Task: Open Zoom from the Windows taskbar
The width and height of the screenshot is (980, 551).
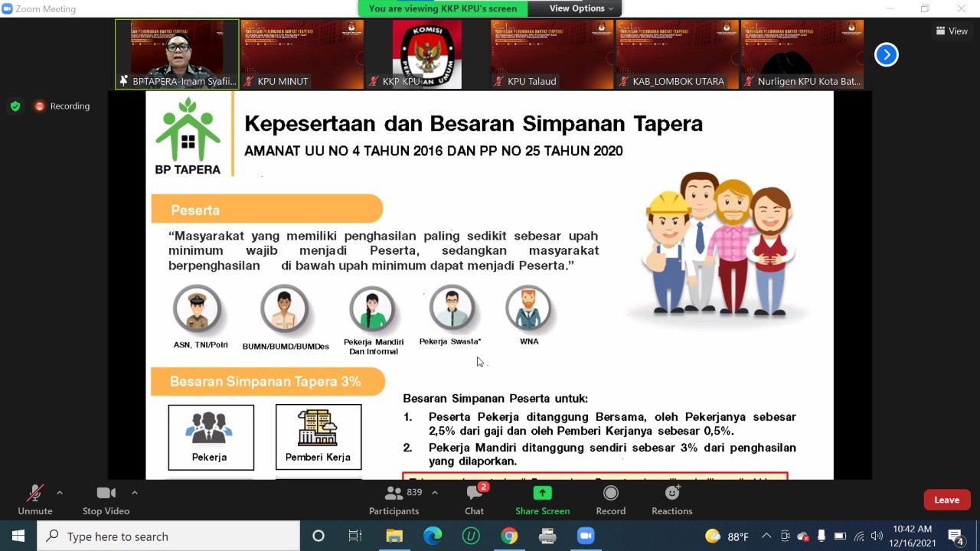Action: point(586,536)
